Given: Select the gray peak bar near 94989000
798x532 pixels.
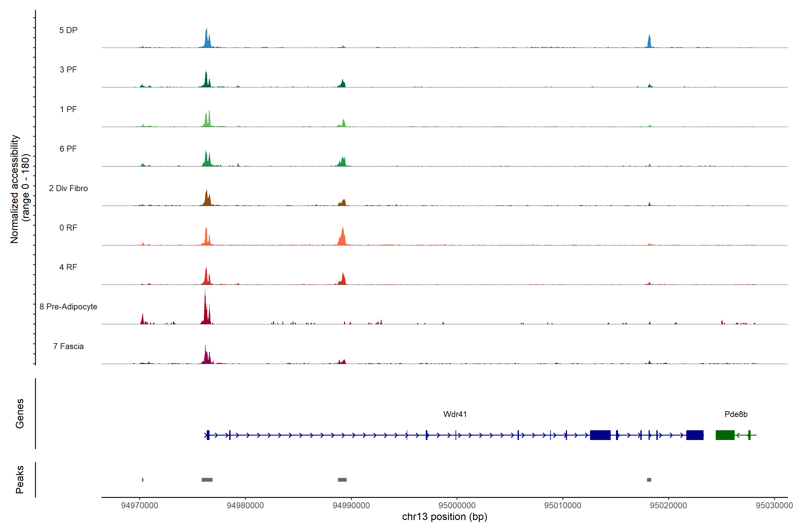Looking at the screenshot, I should 342,480.
